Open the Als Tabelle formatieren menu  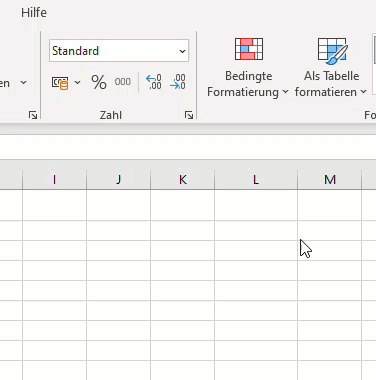pyautogui.click(x=331, y=68)
